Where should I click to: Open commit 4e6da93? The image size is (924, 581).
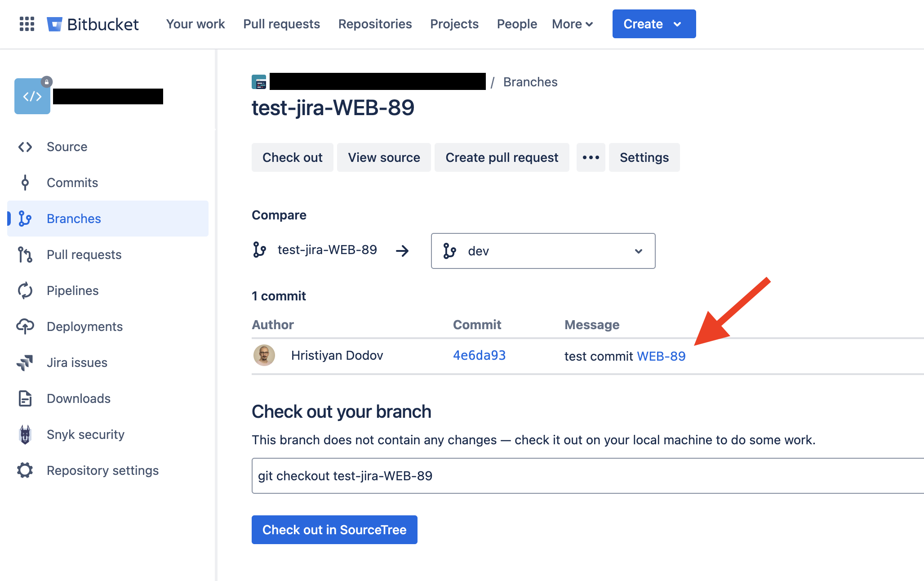pyautogui.click(x=479, y=355)
